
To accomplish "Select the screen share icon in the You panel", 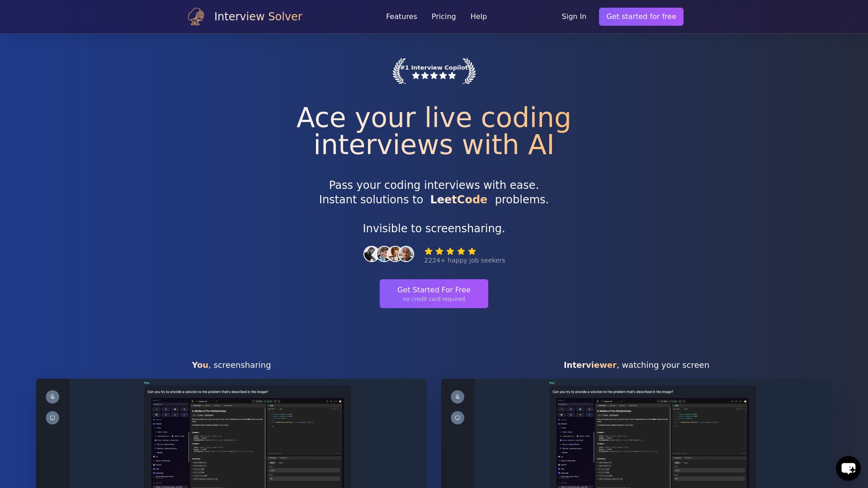I will 52,418.
